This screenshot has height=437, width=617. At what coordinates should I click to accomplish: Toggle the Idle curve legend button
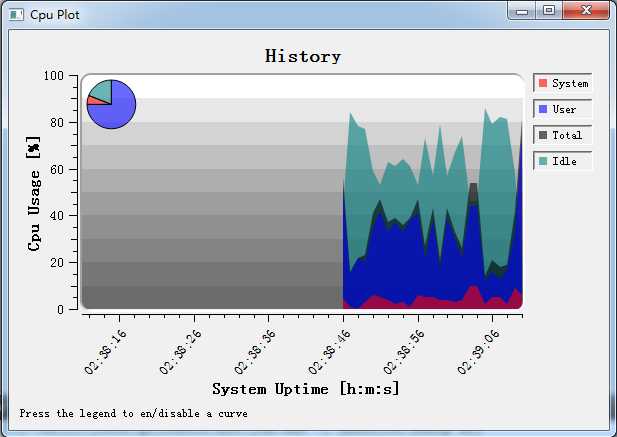click(563, 161)
